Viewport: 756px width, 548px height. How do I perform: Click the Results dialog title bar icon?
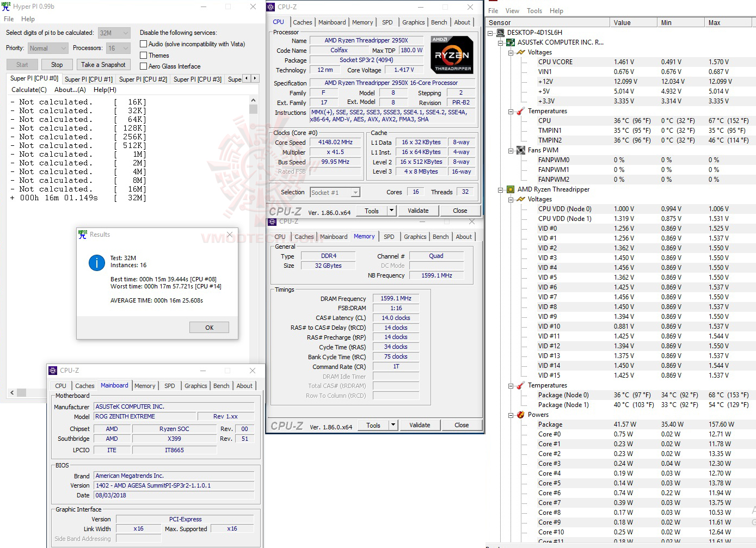(83, 235)
